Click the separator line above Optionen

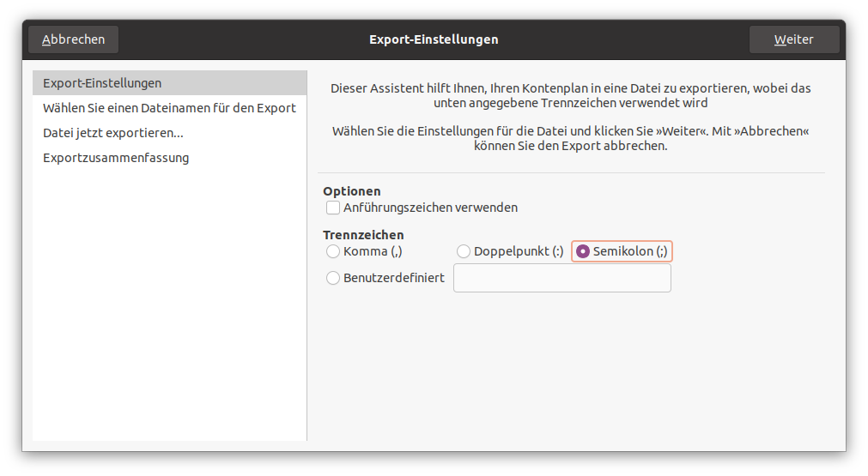point(570,173)
